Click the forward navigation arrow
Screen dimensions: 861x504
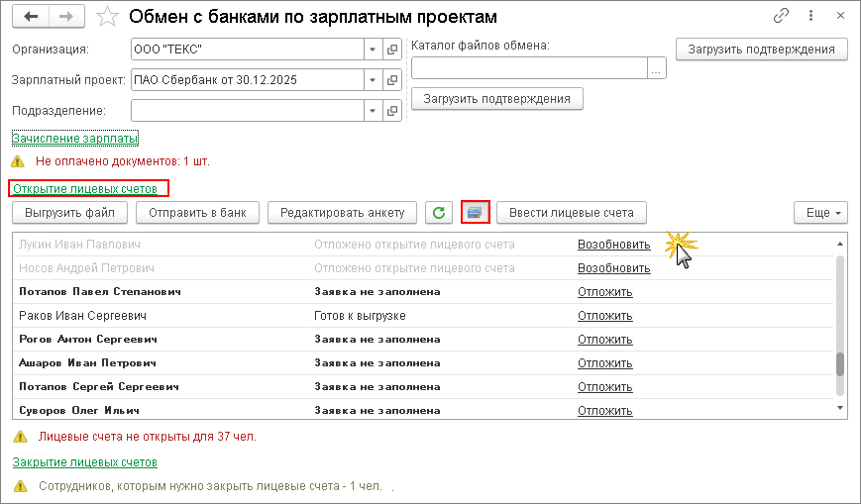(x=65, y=17)
